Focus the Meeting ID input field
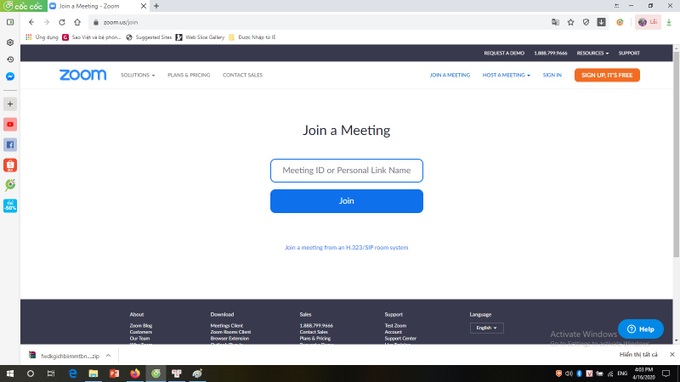The height and width of the screenshot is (382, 680). [347, 170]
